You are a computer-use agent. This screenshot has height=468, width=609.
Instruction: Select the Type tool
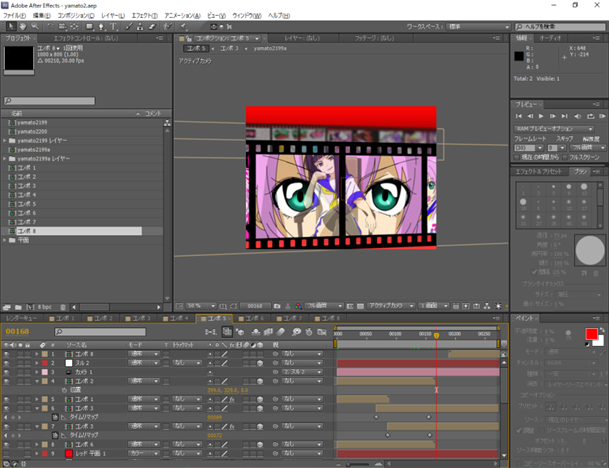[113, 26]
